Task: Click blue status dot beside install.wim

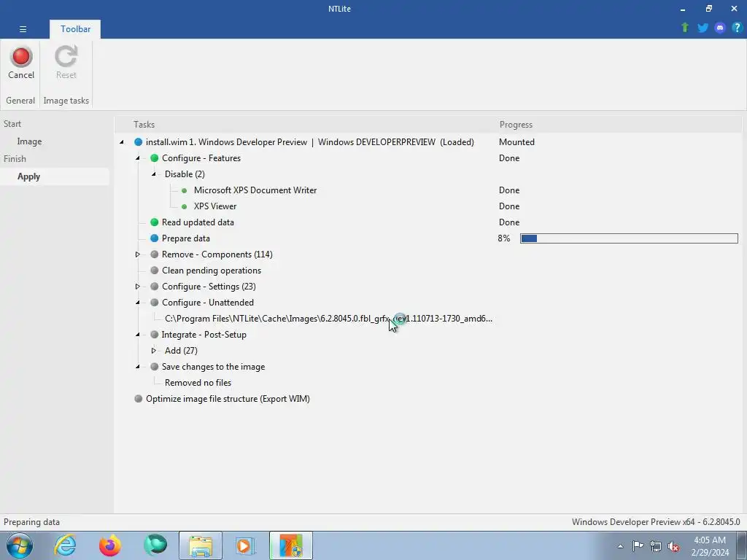Action: 138,142
